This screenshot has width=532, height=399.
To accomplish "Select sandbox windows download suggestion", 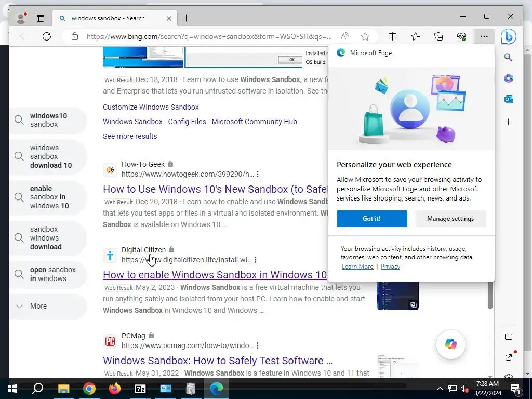I will tap(48, 238).
